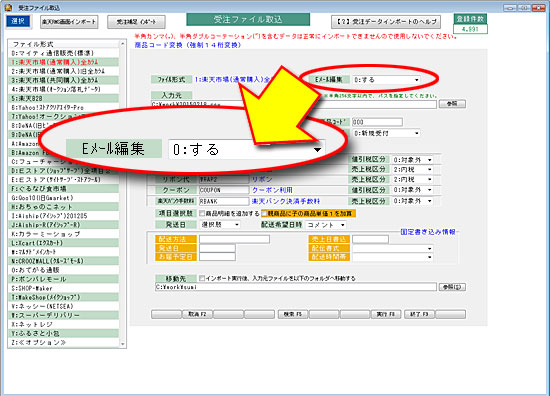Select Z:≪オプション≫ in the list
This screenshot has height=396, width=550.
point(63,343)
